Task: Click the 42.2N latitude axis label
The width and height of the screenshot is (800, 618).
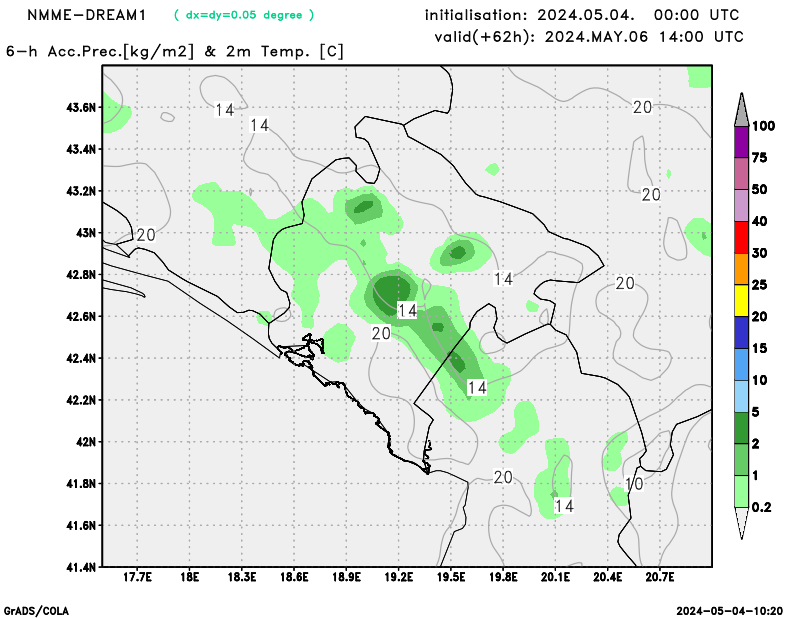Action: point(81,400)
